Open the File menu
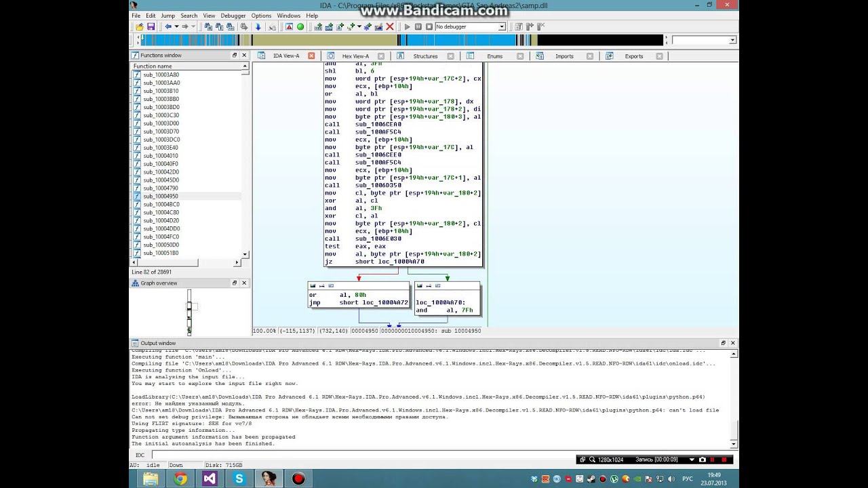 pos(136,16)
